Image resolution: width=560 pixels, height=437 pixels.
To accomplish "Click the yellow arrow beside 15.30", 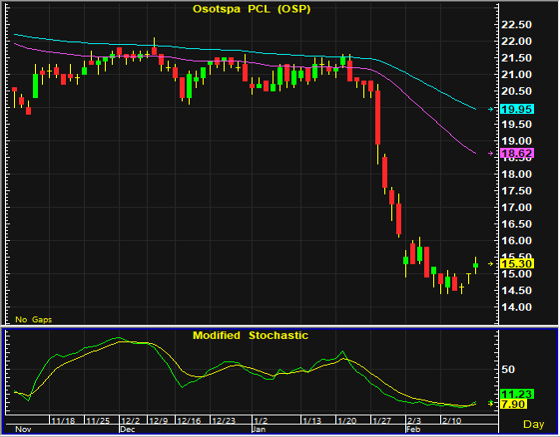I will click(x=491, y=264).
